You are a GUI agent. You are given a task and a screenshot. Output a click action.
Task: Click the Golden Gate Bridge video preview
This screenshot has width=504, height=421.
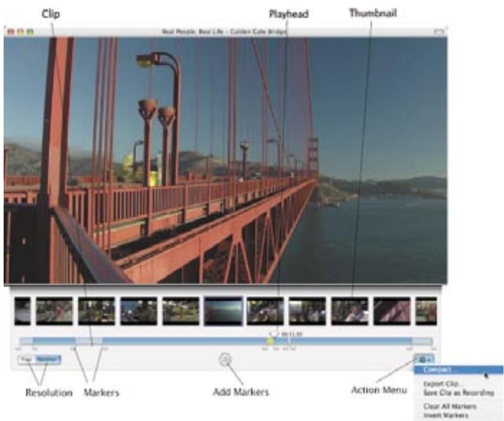tap(225, 160)
